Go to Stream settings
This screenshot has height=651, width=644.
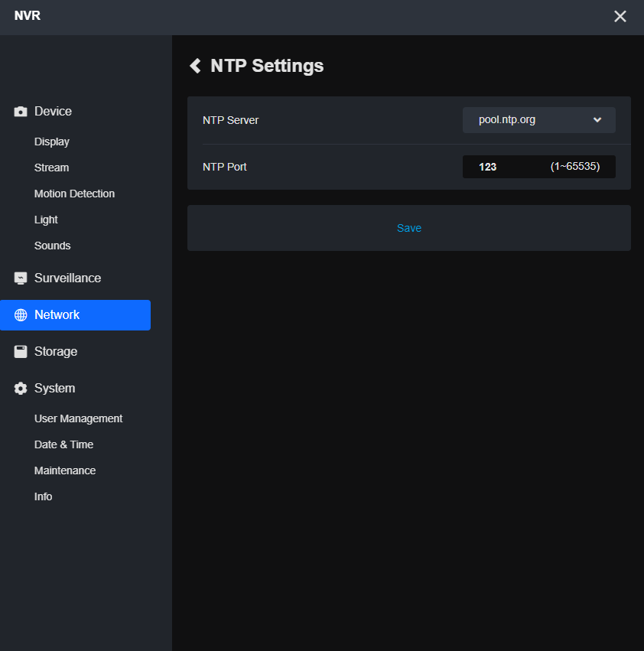click(51, 168)
